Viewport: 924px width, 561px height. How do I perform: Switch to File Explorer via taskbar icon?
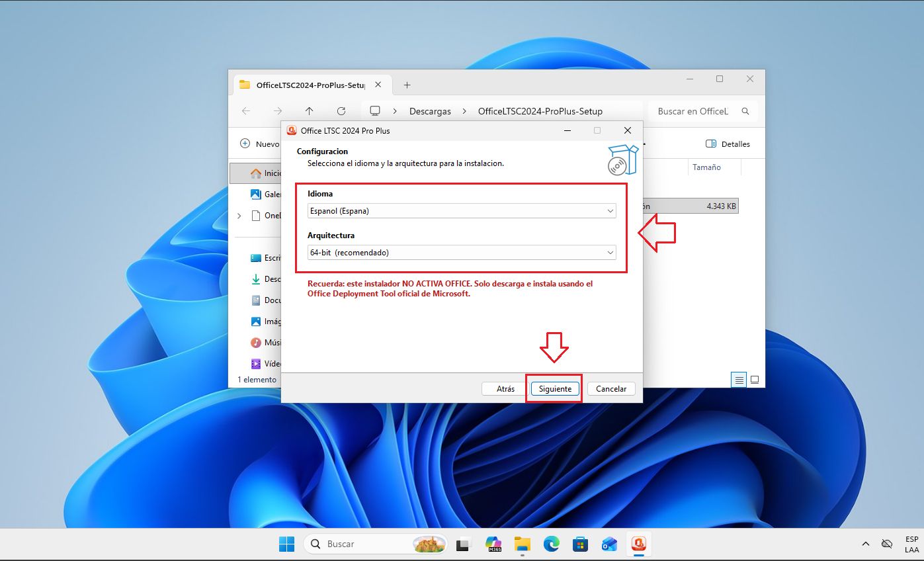coord(523,544)
